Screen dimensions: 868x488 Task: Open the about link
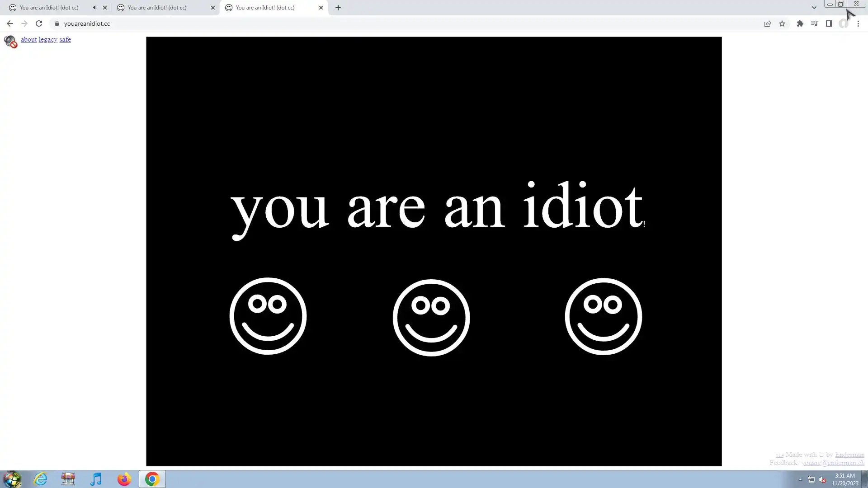pos(28,40)
